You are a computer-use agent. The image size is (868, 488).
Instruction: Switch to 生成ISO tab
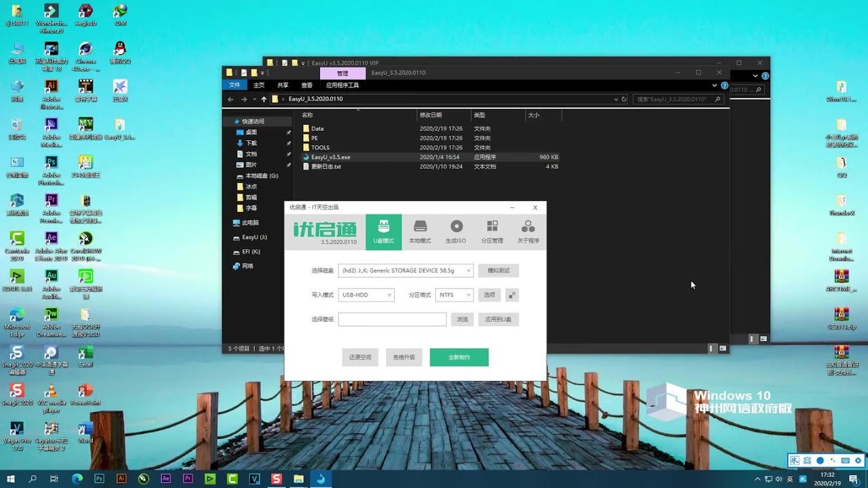pos(456,232)
